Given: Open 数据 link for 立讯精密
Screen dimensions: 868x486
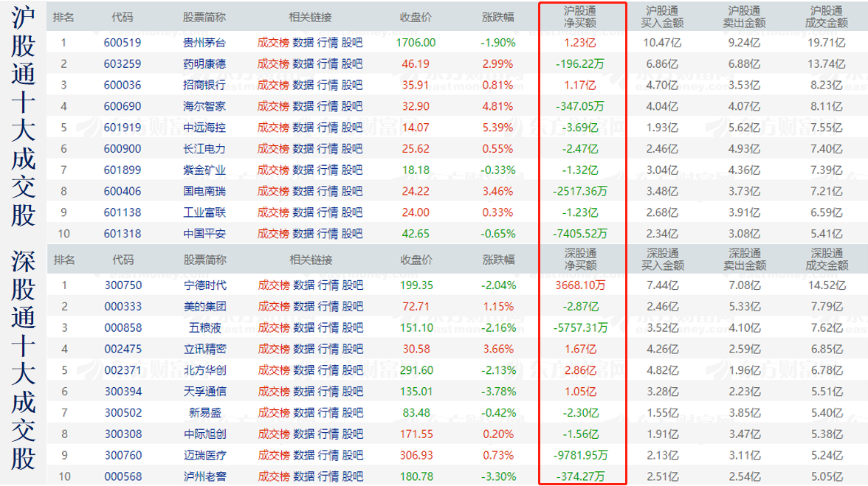Looking at the screenshot, I should 304,349.
